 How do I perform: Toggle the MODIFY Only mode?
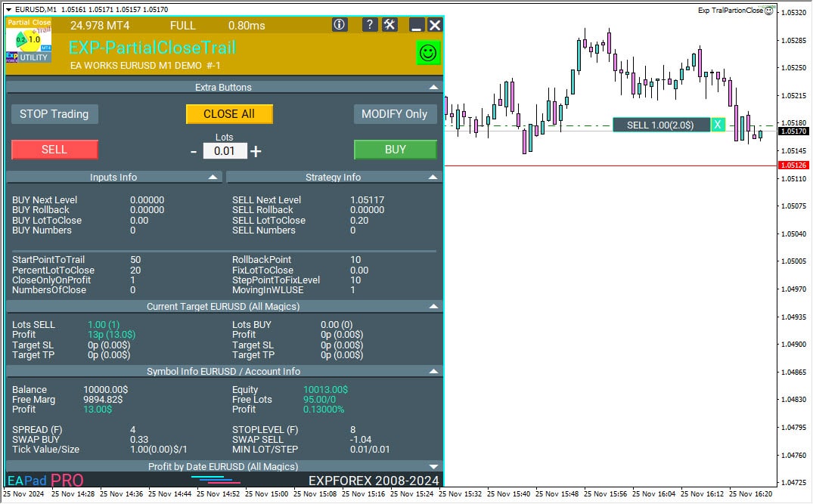pyautogui.click(x=394, y=114)
